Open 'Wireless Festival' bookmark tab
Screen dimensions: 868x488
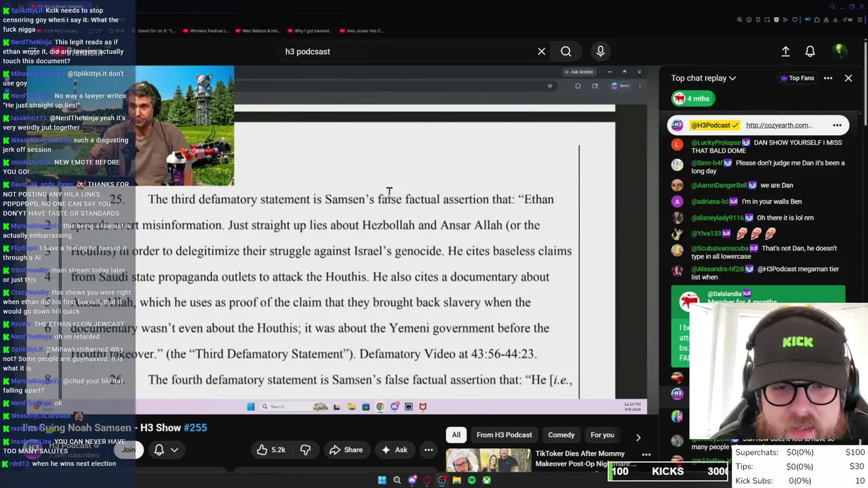click(205, 30)
